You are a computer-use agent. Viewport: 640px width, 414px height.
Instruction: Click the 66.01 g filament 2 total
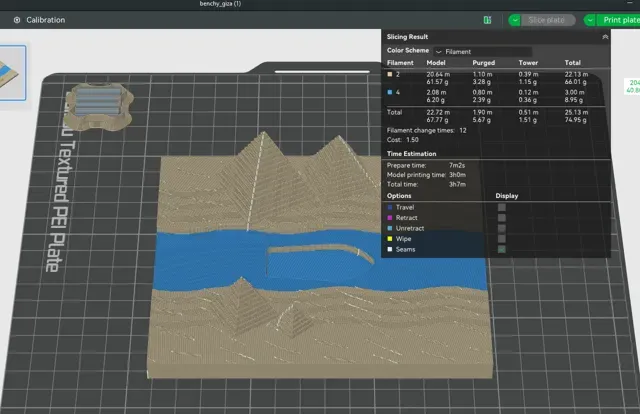576,82
